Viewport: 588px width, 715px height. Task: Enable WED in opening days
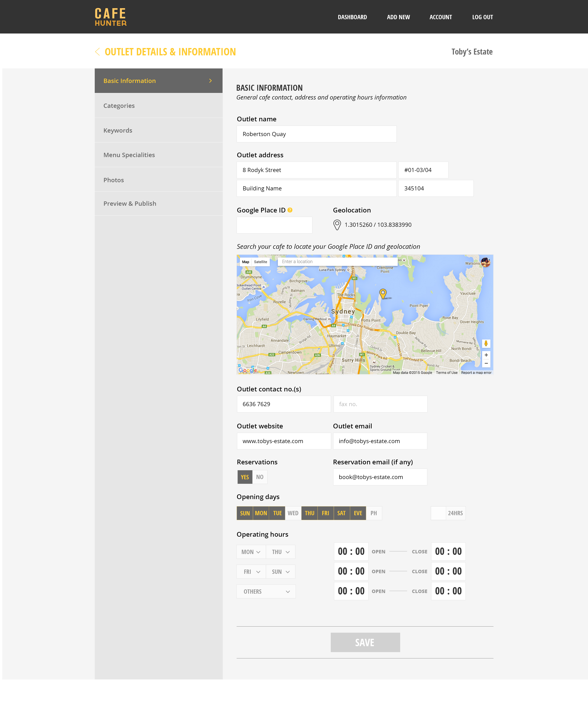pyautogui.click(x=293, y=513)
